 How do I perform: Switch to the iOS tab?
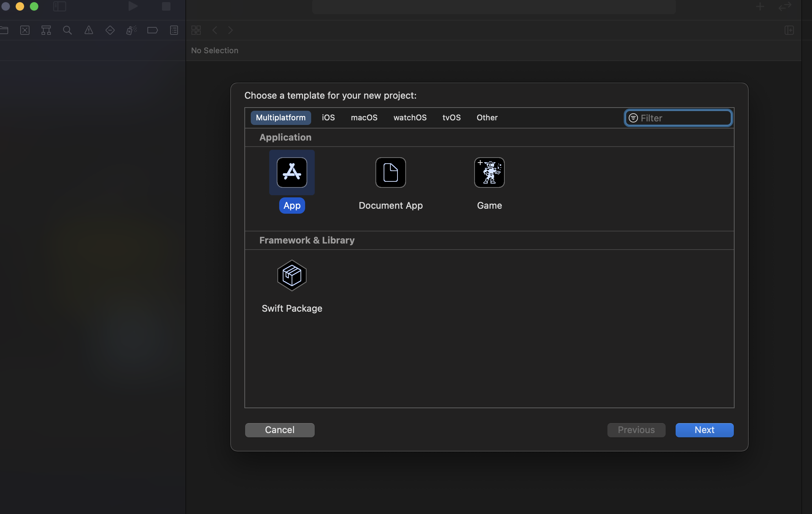click(328, 117)
